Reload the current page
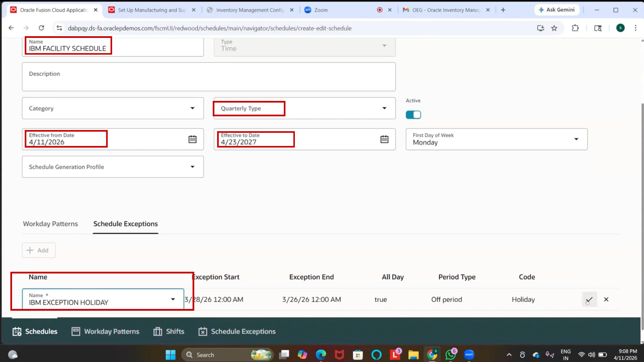The height and width of the screenshot is (362, 644). (x=41, y=28)
